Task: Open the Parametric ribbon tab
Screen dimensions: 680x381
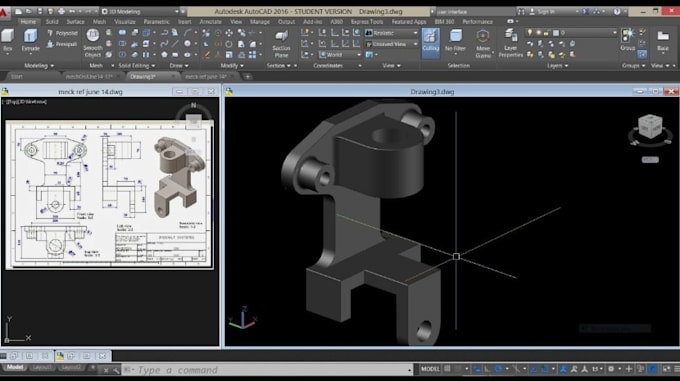Action: 157,22
